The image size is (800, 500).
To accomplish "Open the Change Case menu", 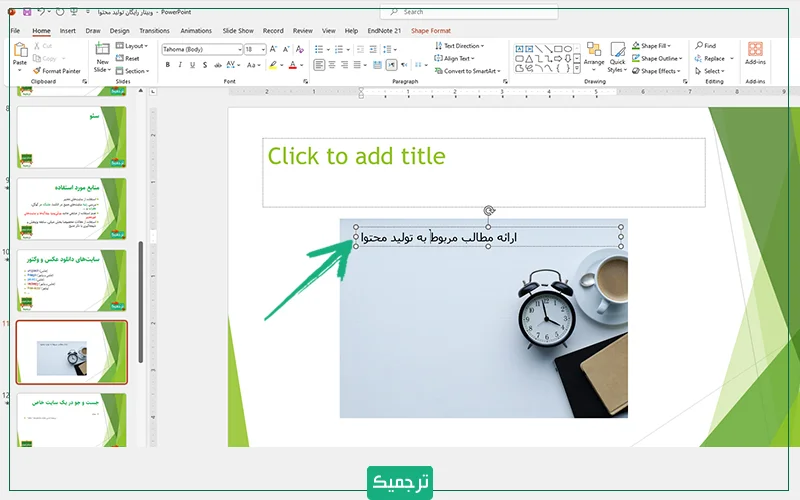I will point(253,65).
